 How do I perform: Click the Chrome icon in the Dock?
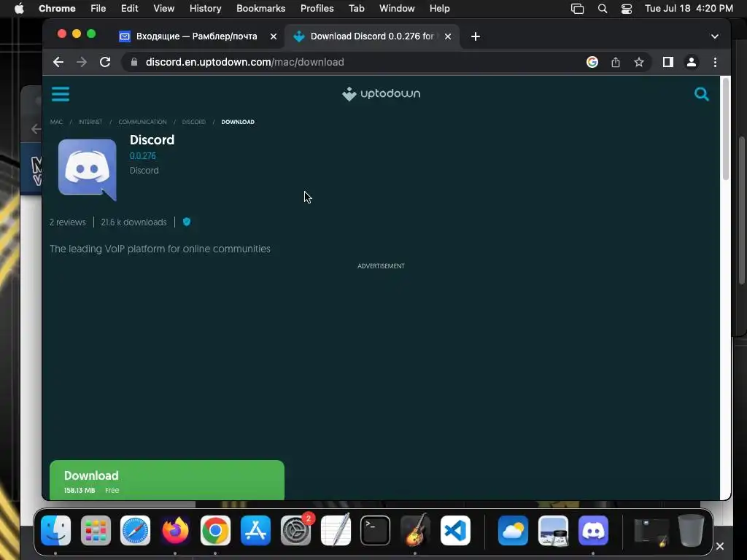click(x=215, y=530)
